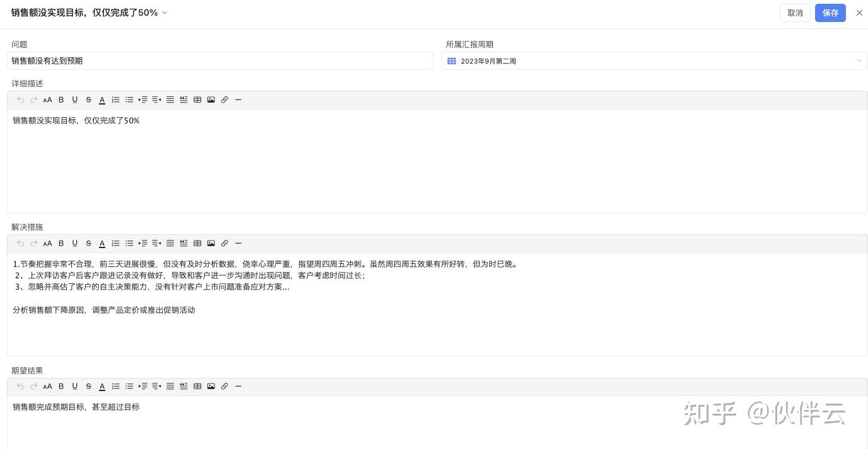Add blockquote in 详细描述 editor
This screenshot has width=868, height=449.
[x=183, y=99]
